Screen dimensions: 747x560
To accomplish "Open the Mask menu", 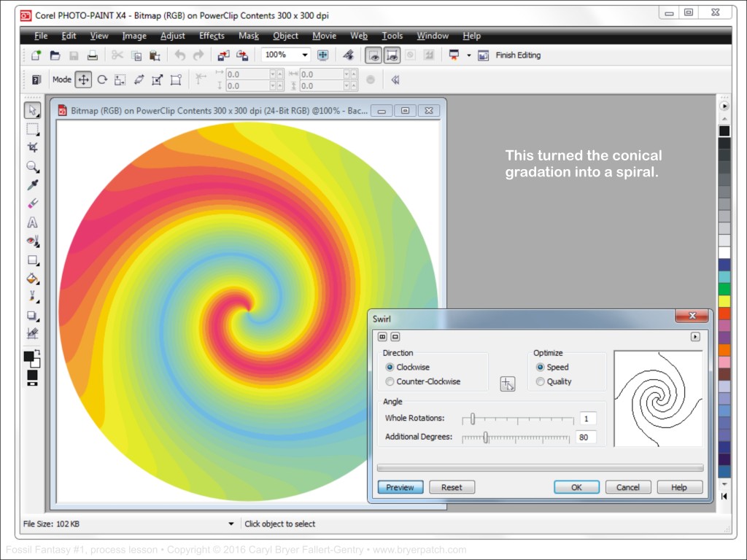I will [249, 36].
